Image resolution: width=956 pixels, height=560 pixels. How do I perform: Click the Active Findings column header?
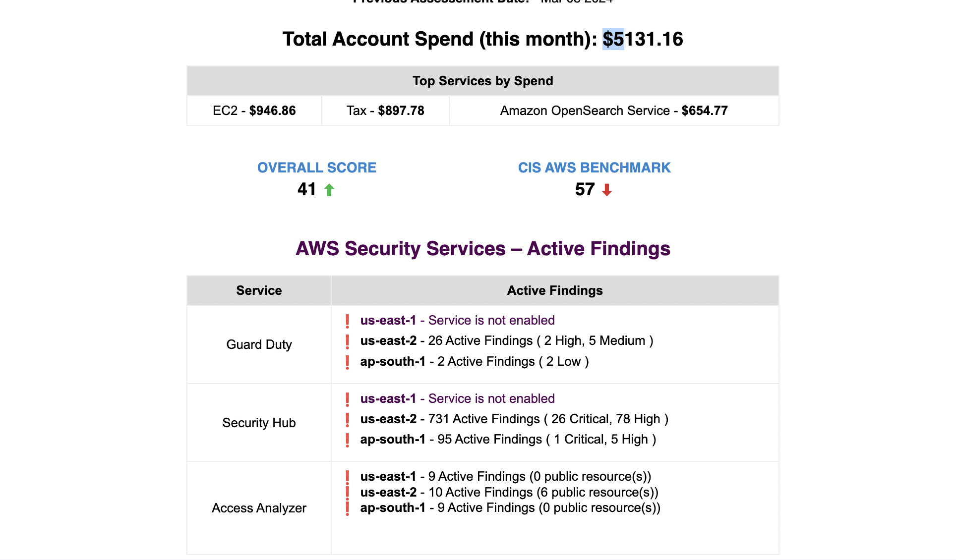click(555, 290)
